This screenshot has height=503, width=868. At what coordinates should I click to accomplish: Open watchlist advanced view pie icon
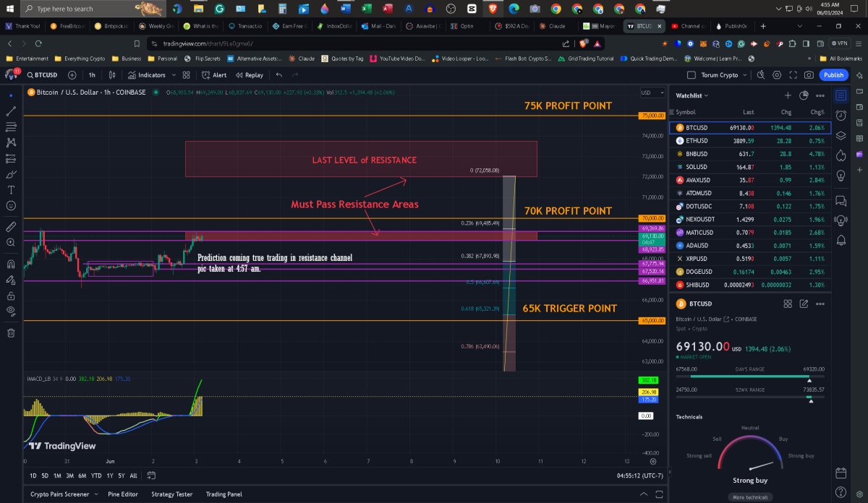coord(804,95)
